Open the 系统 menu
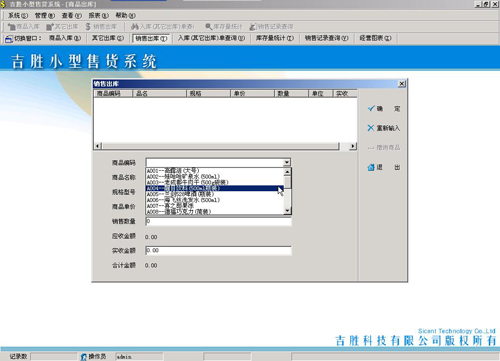The image size is (500, 361). coord(18,15)
